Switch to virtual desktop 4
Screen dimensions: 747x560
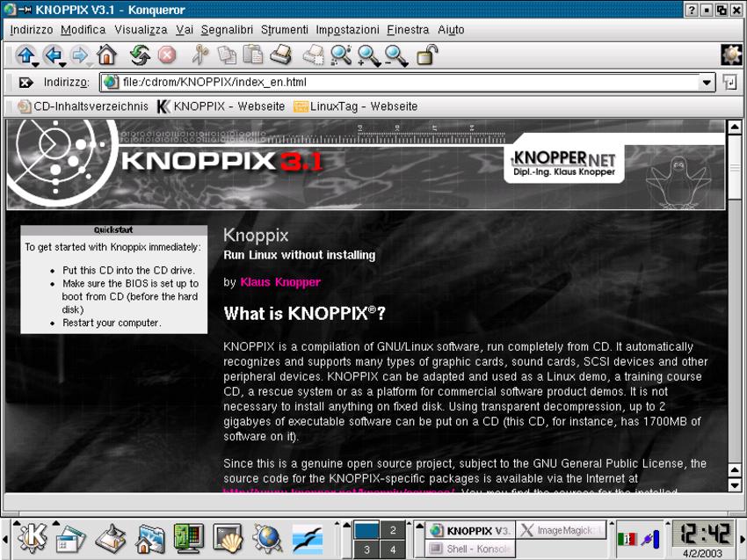tap(393, 549)
